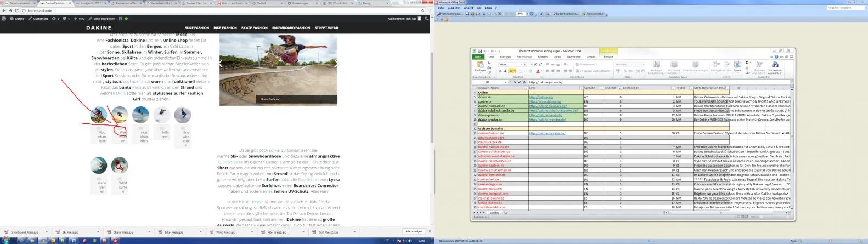Click the Einfügen paste icon in Excel
This screenshot has height=244, width=868.
point(481,65)
